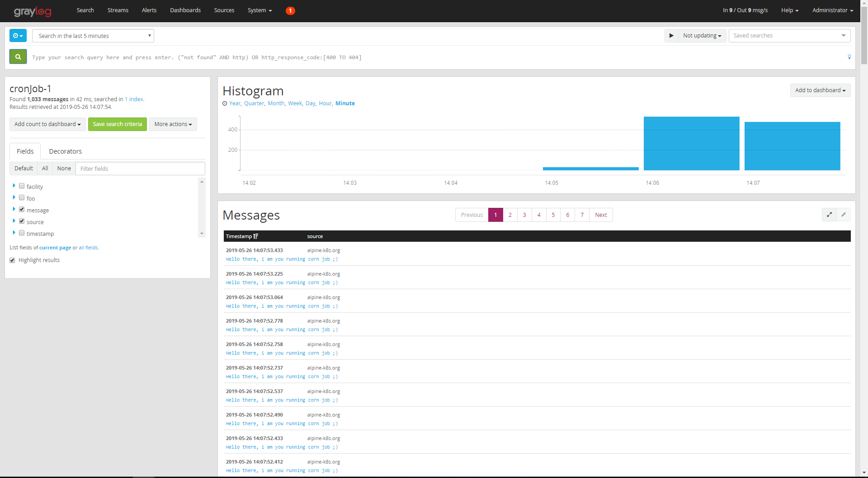The width and height of the screenshot is (868, 478).
Task: Switch to the Fields tab
Action: (x=25, y=151)
